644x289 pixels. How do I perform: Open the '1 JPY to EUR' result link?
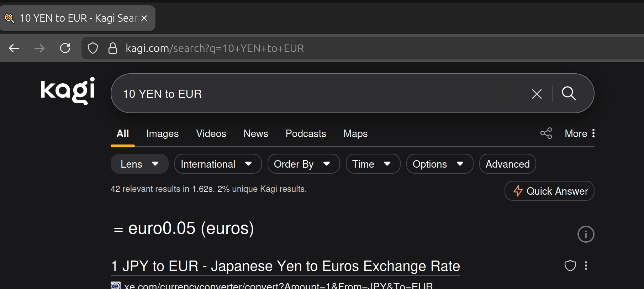click(285, 266)
